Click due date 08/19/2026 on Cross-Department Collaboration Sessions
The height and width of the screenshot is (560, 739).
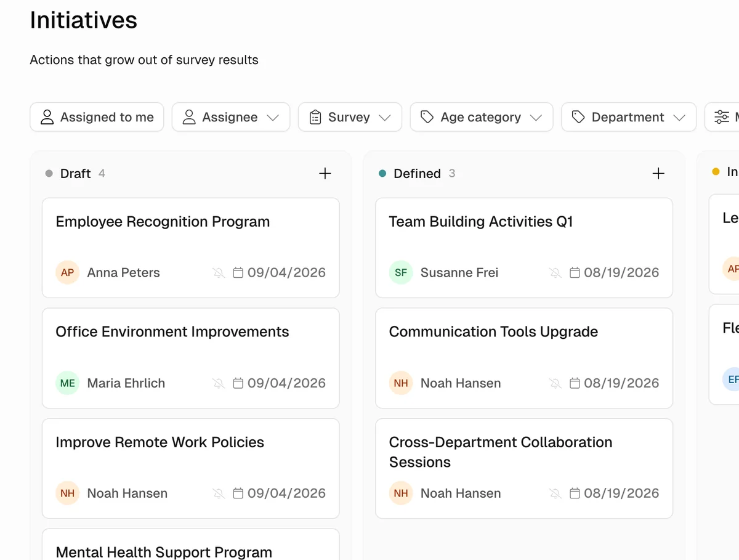[x=621, y=493]
